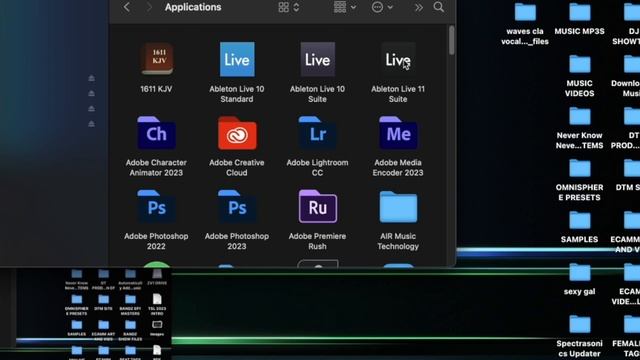The height and width of the screenshot is (360, 640).
Task: Open the AIR Music Technology folder
Action: [x=398, y=207]
